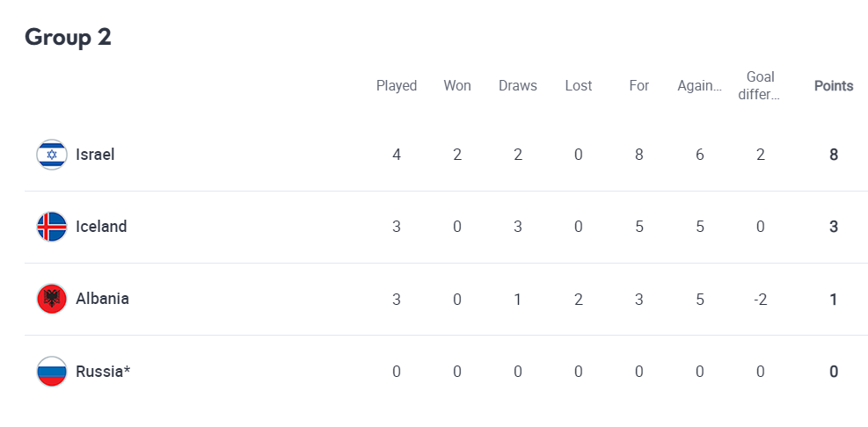Select Iceland's points value 3

point(834,227)
